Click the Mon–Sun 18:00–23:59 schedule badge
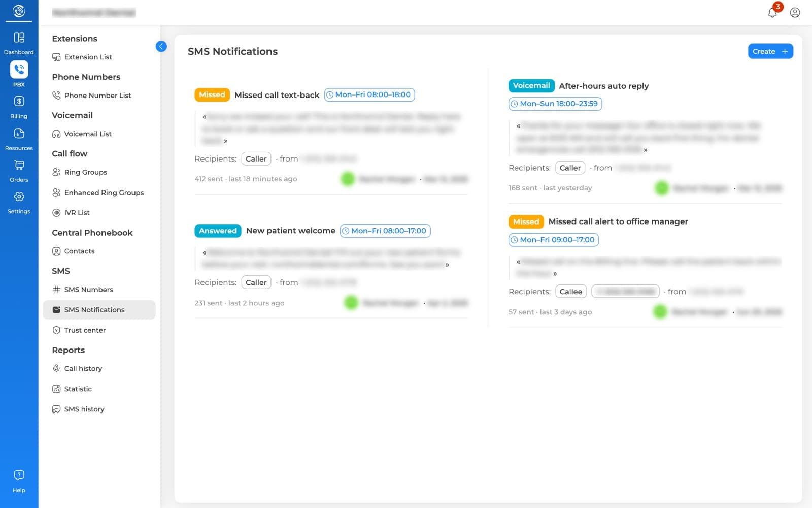812x508 pixels. point(555,104)
